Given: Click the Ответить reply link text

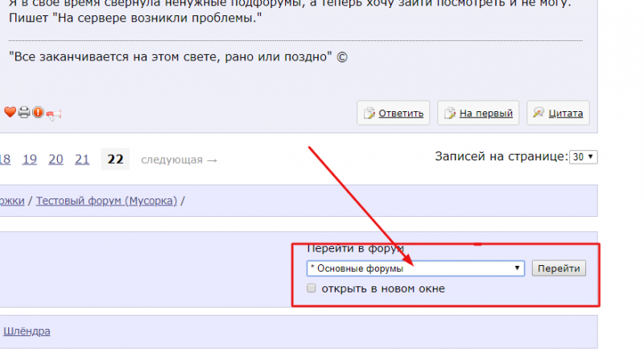Looking at the screenshot, I should click(x=401, y=113).
